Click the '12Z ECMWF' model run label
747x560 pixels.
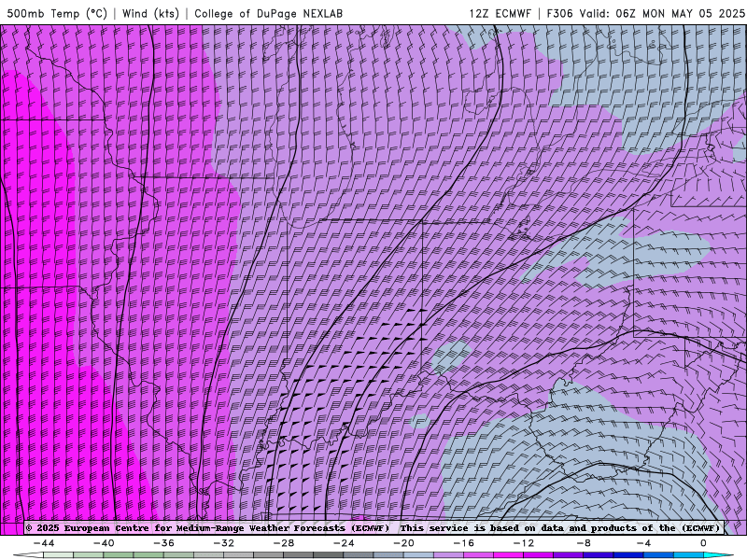[x=500, y=13]
